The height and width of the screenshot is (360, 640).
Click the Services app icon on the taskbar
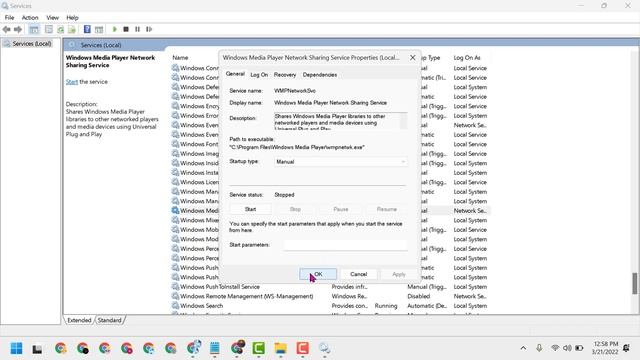[324, 349]
